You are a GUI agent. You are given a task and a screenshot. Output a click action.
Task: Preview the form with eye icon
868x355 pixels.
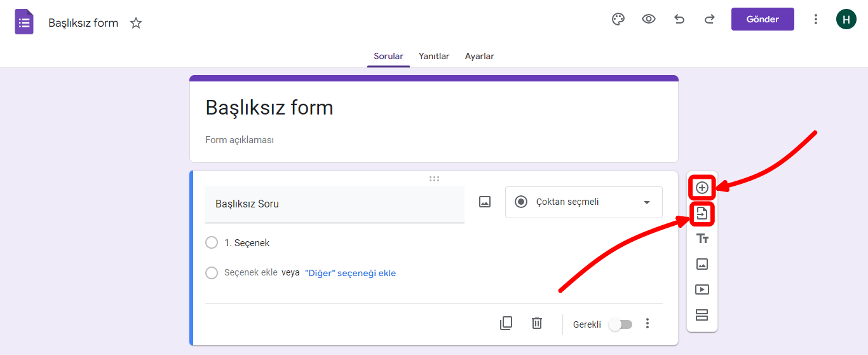click(649, 19)
